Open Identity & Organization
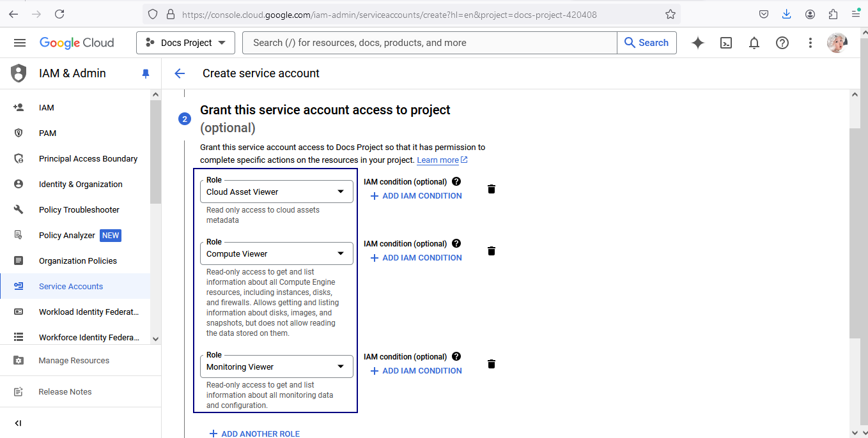 tap(75, 184)
